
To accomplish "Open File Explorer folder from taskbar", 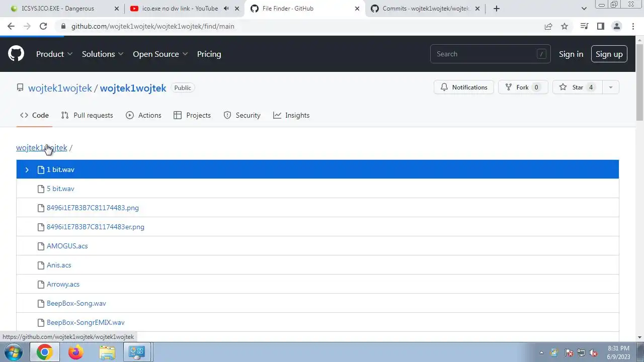I will (107, 352).
